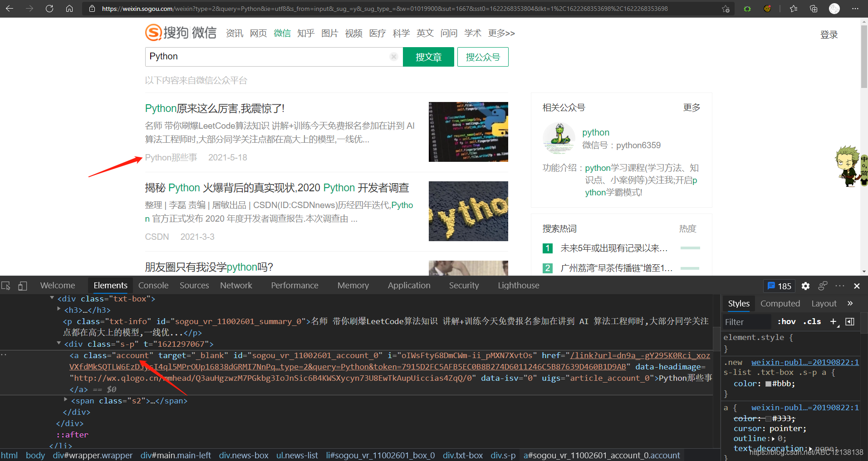868x461 pixels.
Task: Open the favorites list icon
Action: (x=794, y=9)
